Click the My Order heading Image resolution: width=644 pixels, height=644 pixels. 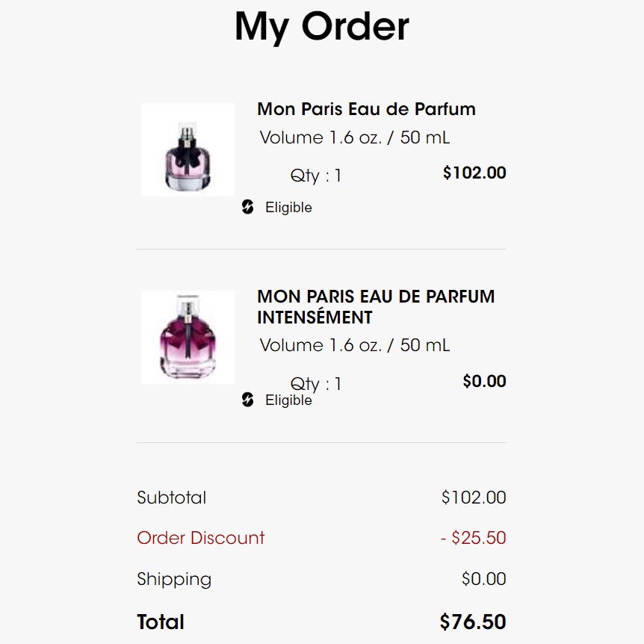pos(321,26)
